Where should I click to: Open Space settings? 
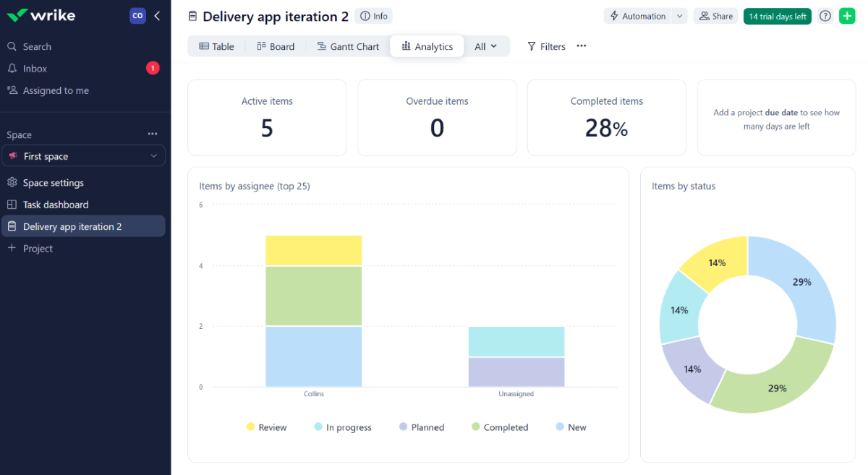coord(54,182)
